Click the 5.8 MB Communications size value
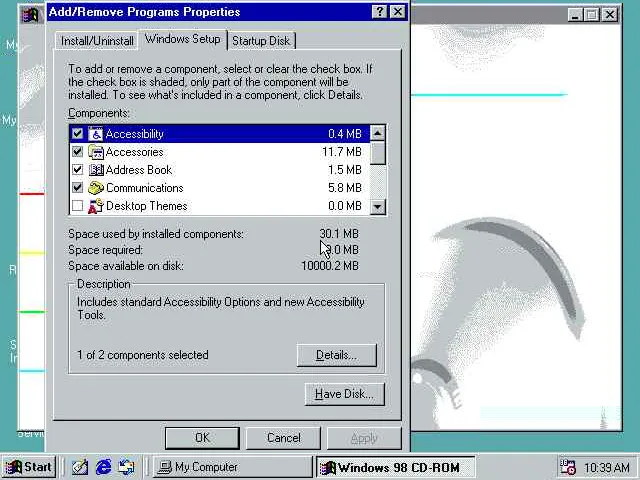The image size is (640, 480). click(344, 188)
